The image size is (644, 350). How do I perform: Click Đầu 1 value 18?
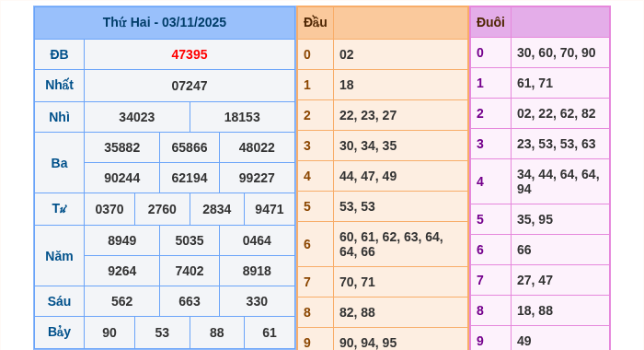tap(347, 85)
